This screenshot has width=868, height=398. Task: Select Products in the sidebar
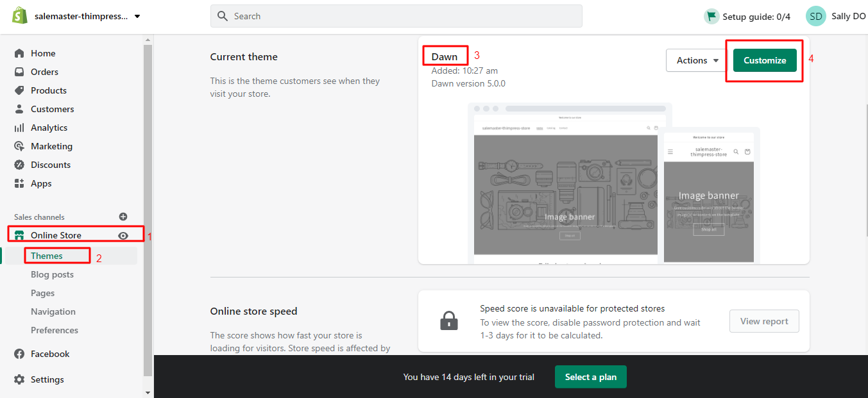(x=49, y=90)
